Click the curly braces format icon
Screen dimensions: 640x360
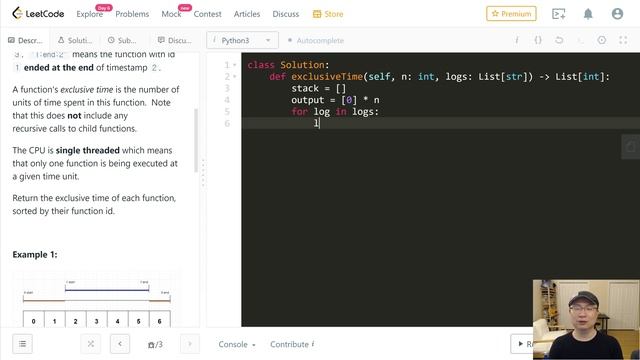[538, 40]
